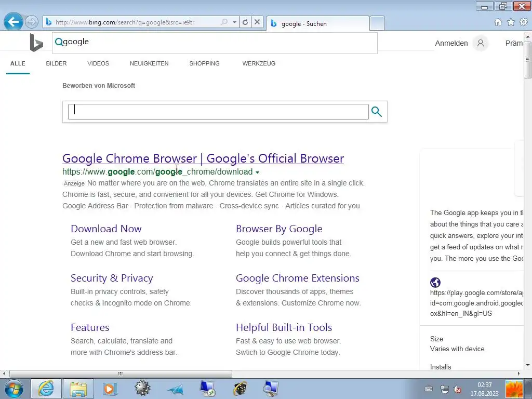Open Windows Explorer folder taskbar icon

click(x=78, y=389)
